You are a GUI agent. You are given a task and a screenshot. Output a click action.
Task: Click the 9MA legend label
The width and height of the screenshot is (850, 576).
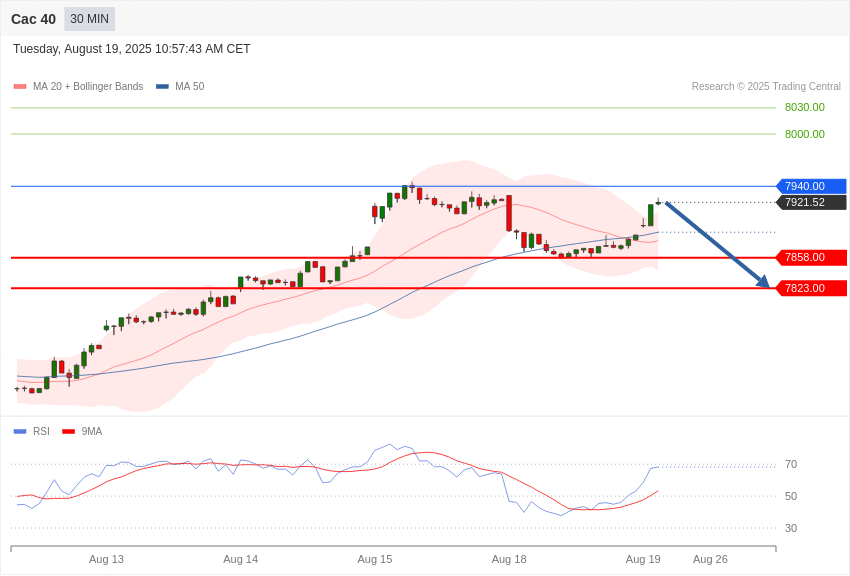(x=92, y=431)
